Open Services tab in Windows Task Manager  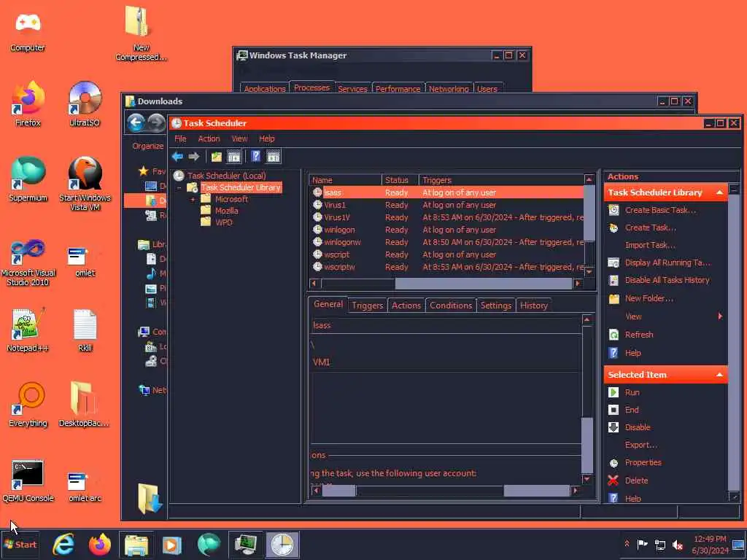tap(352, 88)
